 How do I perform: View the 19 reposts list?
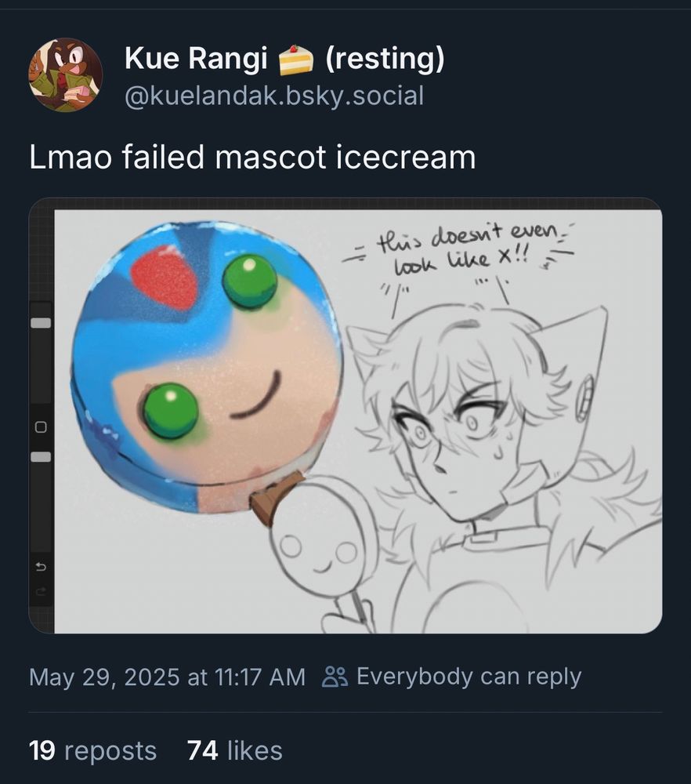coord(93,750)
